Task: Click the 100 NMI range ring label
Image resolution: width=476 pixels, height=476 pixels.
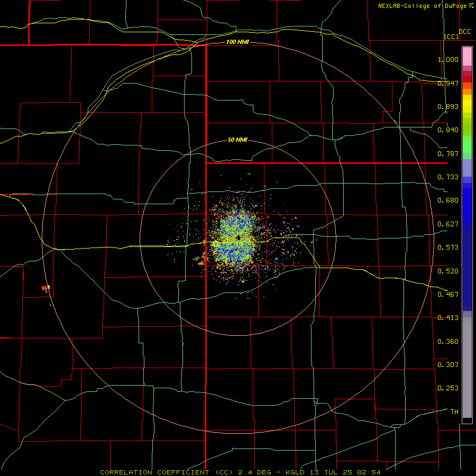Action: pyautogui.click(x=237, y=42)
